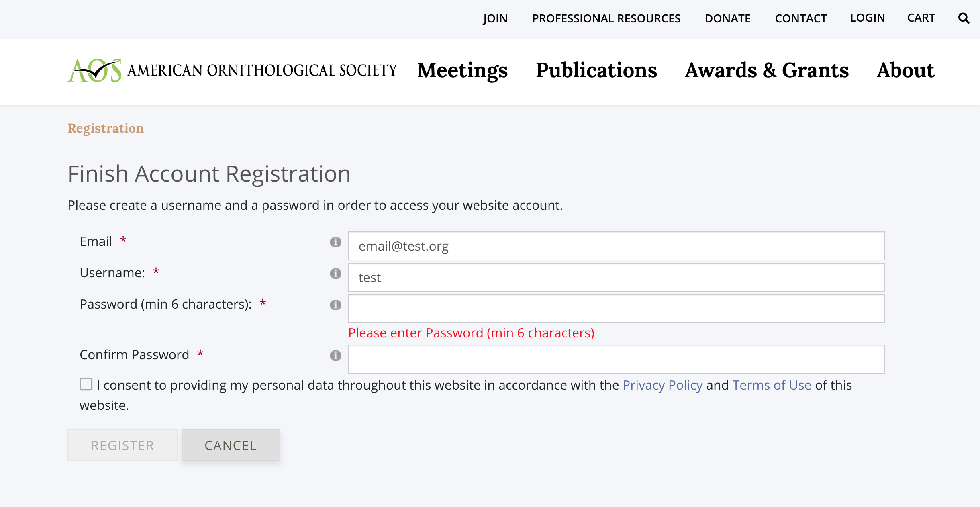
Task: Open the Meetings menu
Action: point(462,71)
